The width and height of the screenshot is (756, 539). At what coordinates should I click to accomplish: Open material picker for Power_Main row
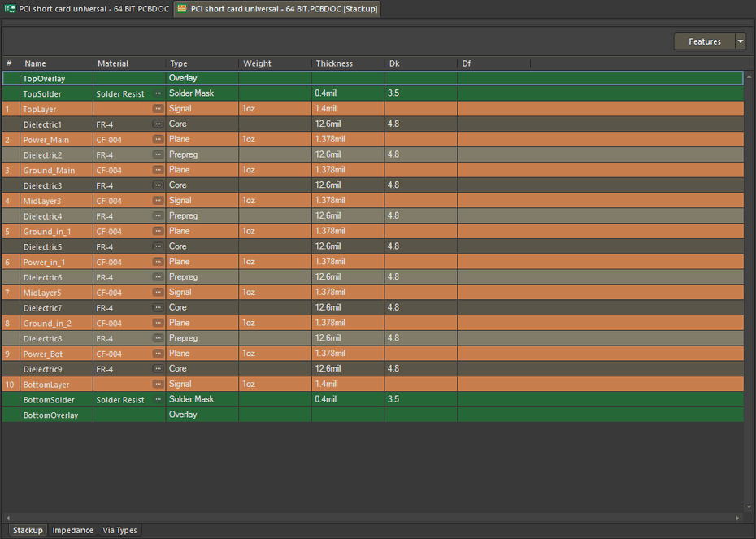pyautogui.click(x=159, y=139)
